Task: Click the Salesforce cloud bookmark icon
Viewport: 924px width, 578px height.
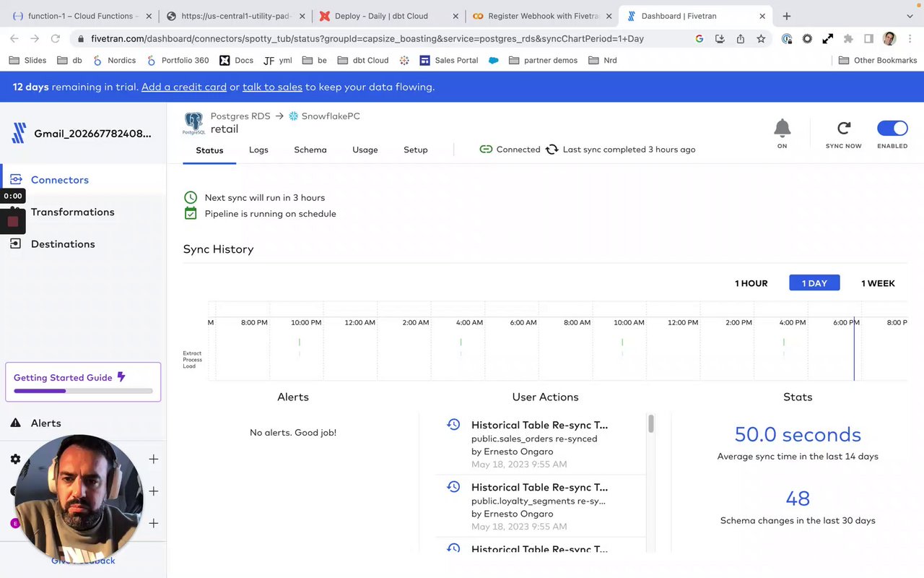Action: [x=494, y=61]
